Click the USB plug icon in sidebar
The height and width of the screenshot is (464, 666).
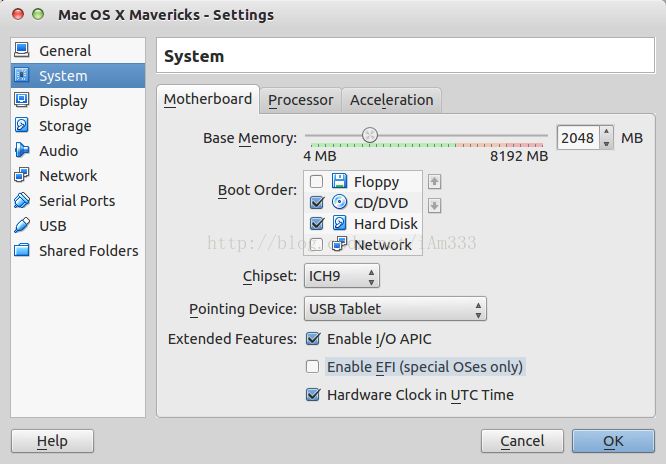point(22,225)
